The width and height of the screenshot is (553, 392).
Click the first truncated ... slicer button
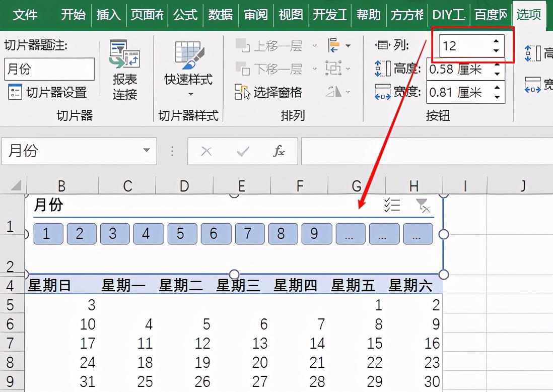[x=351, y=233]
